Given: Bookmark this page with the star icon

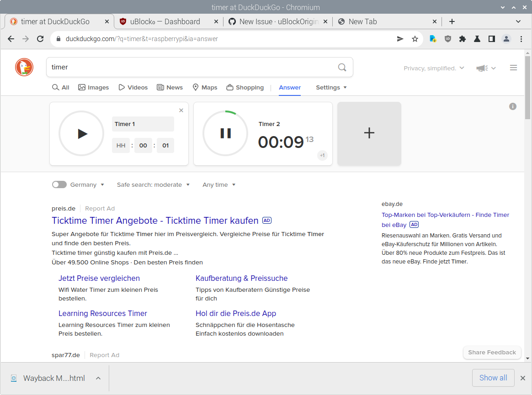Looking at the screenshot, I should click(x=415, y=39).
